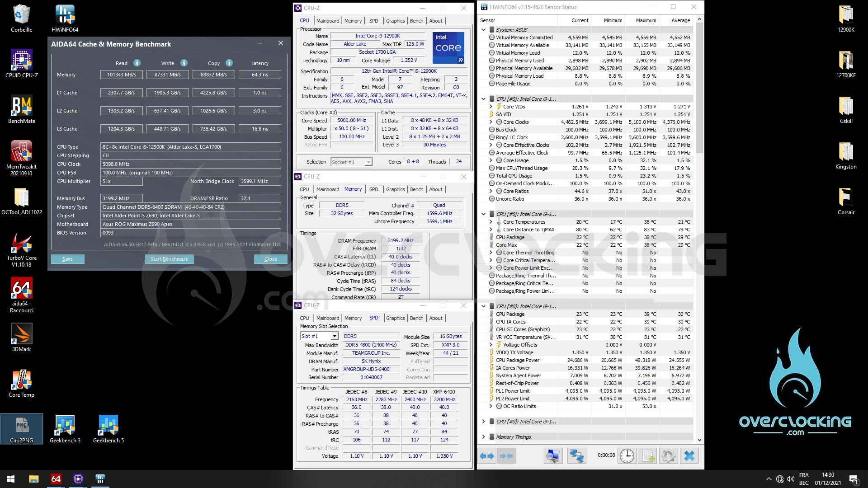Open Bench tab in top CPU-Z window
868x488 pixels.
416,21
